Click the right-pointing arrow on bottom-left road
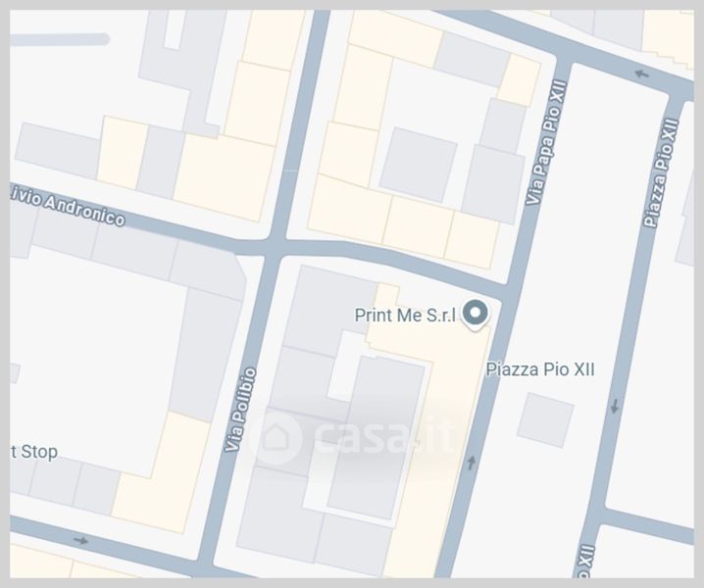The height and width of the screenshot is (588, 704). pyautogui.click(x=80, y=540)
